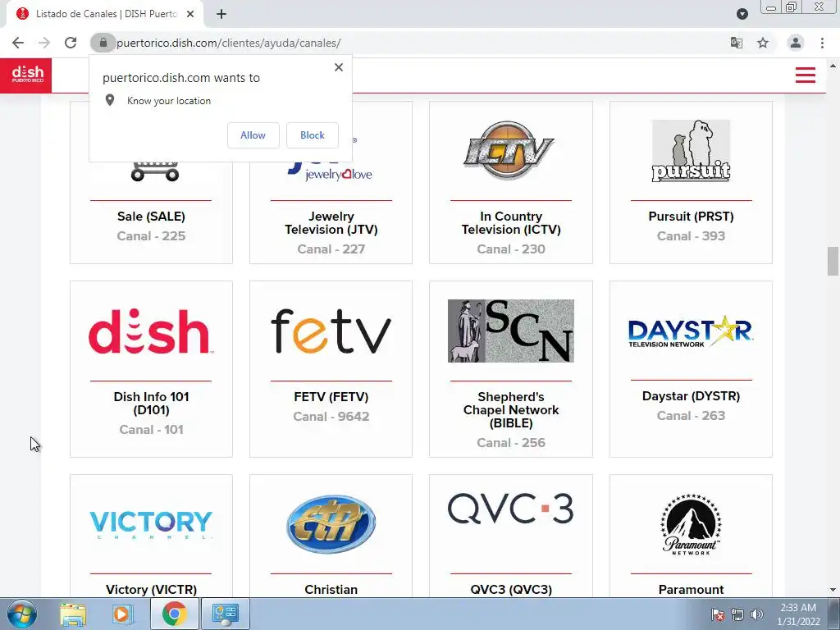
Task: Reload the page with the refresh icon
Action: 71,43
